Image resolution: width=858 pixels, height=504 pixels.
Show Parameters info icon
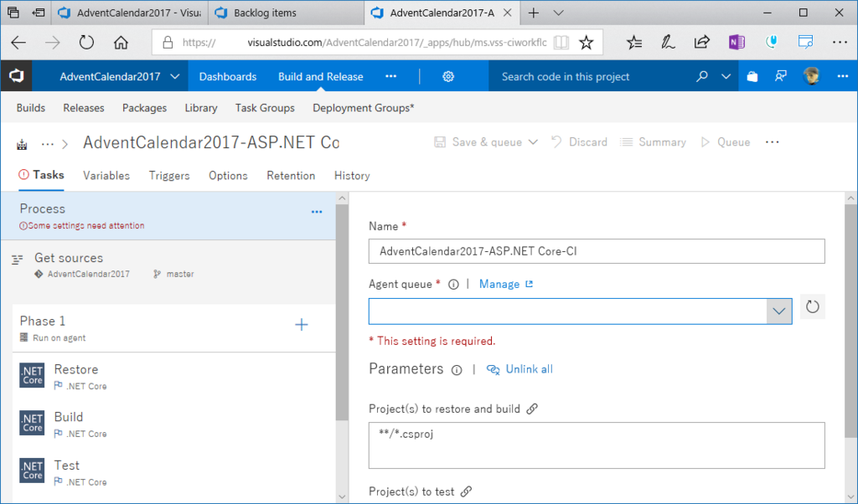pyautogui.click(x=457, y=370)
